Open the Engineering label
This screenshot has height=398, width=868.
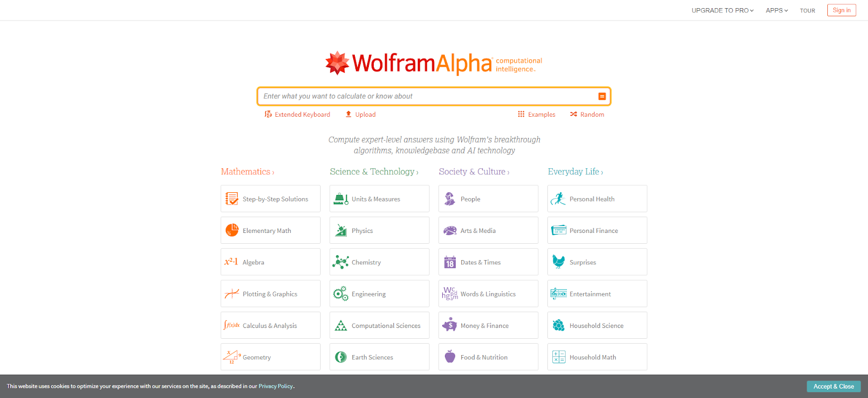(x=369, y=294)
